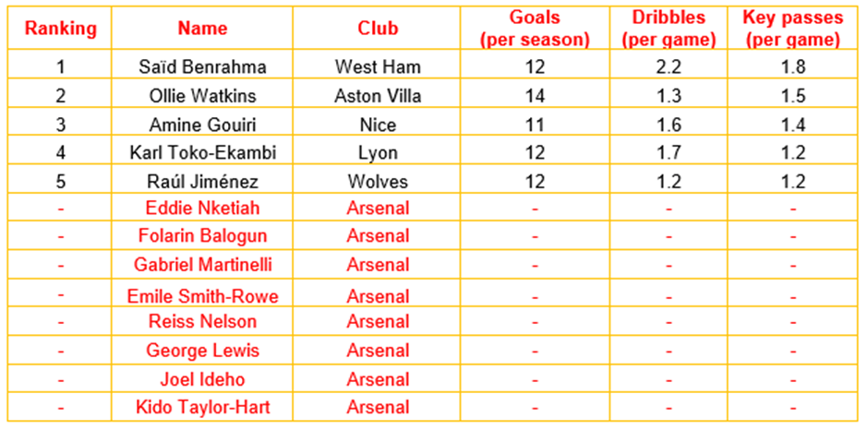Select the Goals (per season) header
Viewport: 868px width, 430px height.
[x=535, y=29]
